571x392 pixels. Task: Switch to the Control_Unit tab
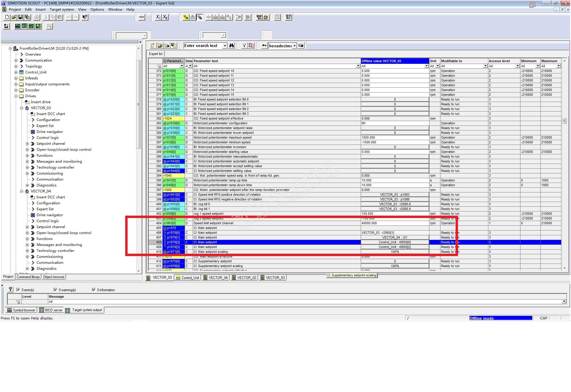coord(187,278)
